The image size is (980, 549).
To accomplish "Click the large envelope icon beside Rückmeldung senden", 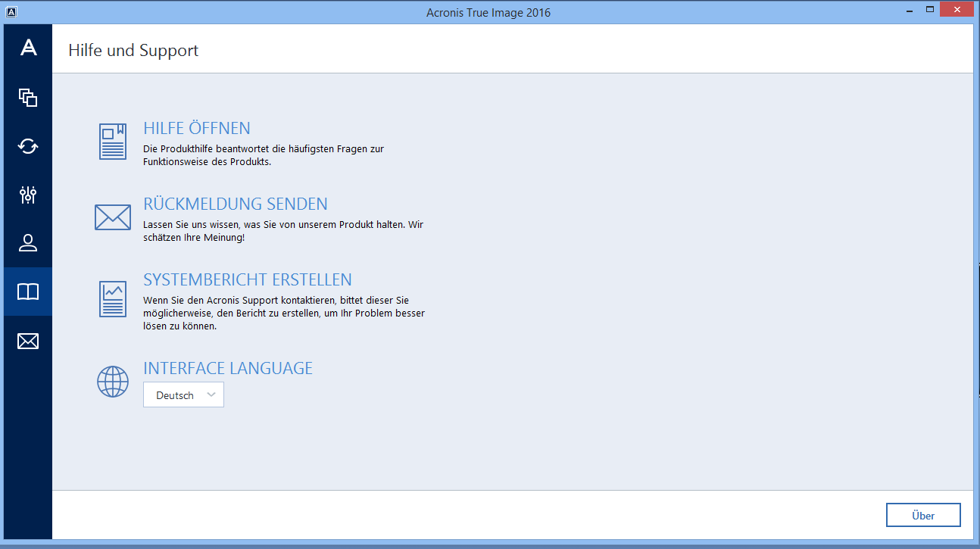I will point(113,217).
